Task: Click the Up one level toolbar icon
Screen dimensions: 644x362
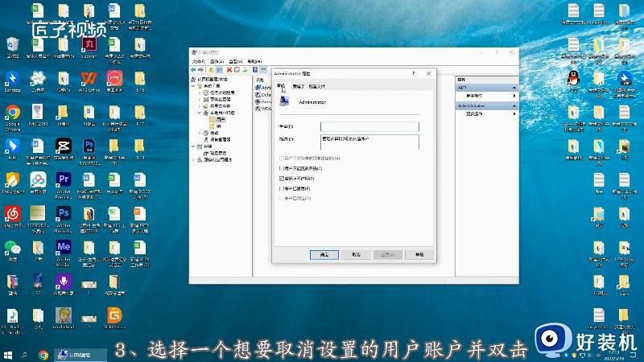Action: coord(211,70)
